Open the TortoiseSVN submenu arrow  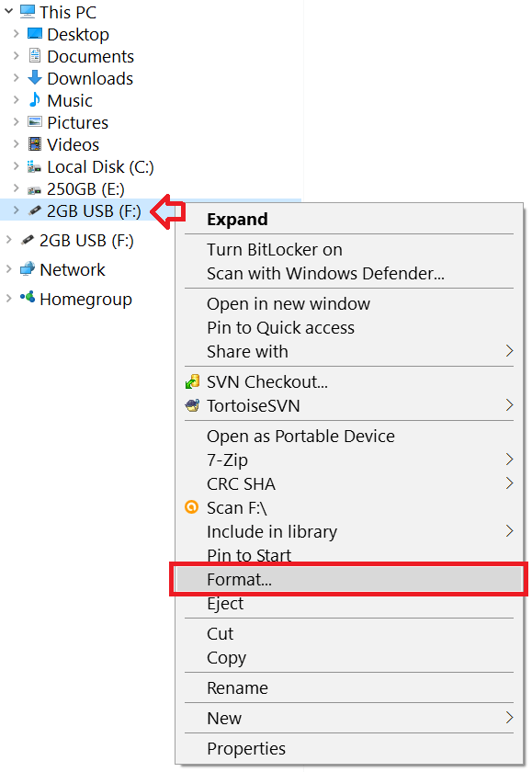tap(508, 405)
